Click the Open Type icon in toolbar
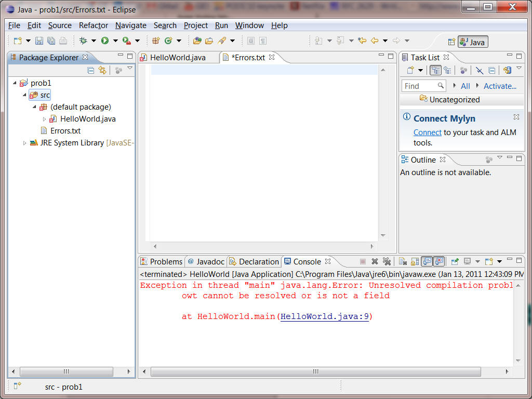Screen dimensions: 532x399 click(x=197, y=41)
